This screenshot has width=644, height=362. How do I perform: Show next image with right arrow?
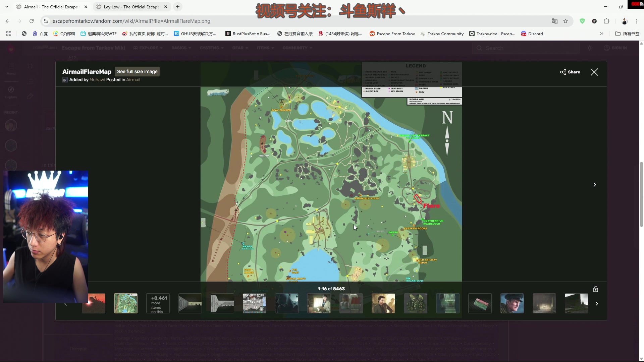pos(595,185)
